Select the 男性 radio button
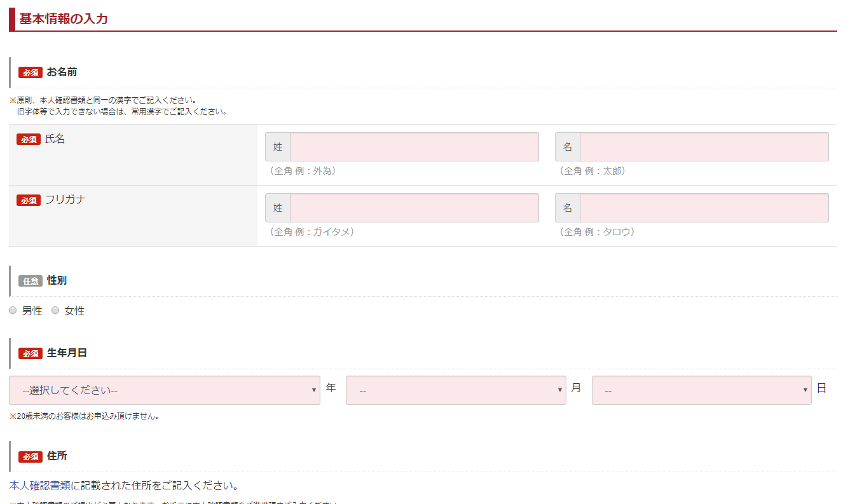The image size is (862, 504). coord(13,311)
